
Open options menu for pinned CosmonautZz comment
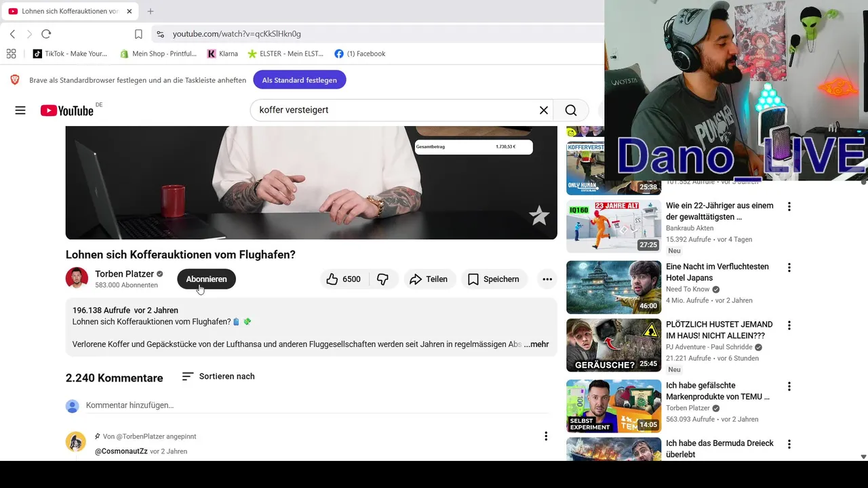click(546, 436)
